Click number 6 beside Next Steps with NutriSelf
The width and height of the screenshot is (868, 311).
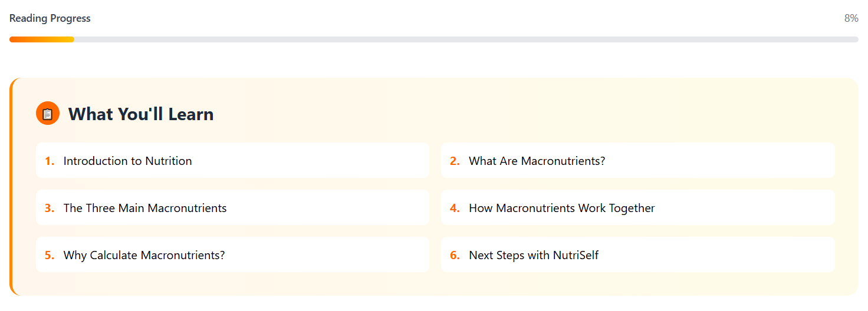point(455,255)
